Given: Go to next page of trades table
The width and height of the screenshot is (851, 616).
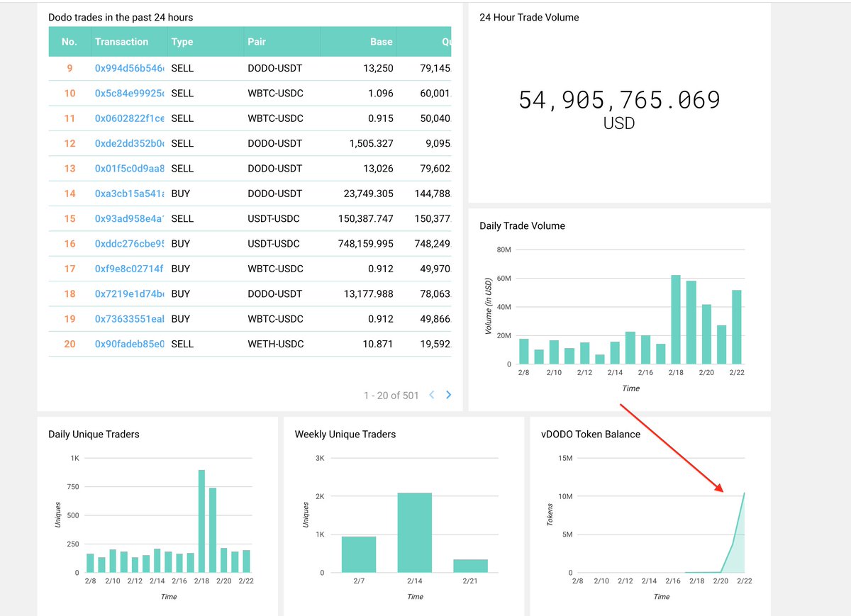Looking at the screenshot, I should tap(448, 395).
